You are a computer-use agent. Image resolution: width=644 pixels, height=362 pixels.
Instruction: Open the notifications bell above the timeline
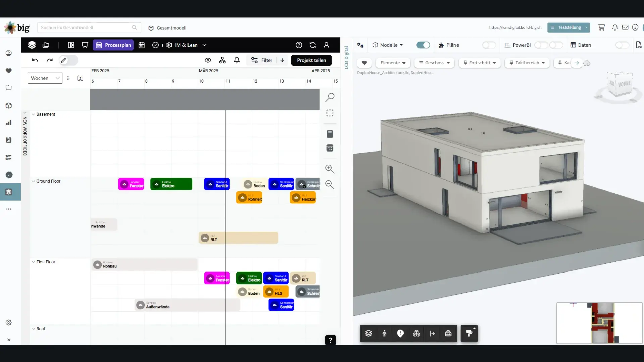tap(237, 60)
